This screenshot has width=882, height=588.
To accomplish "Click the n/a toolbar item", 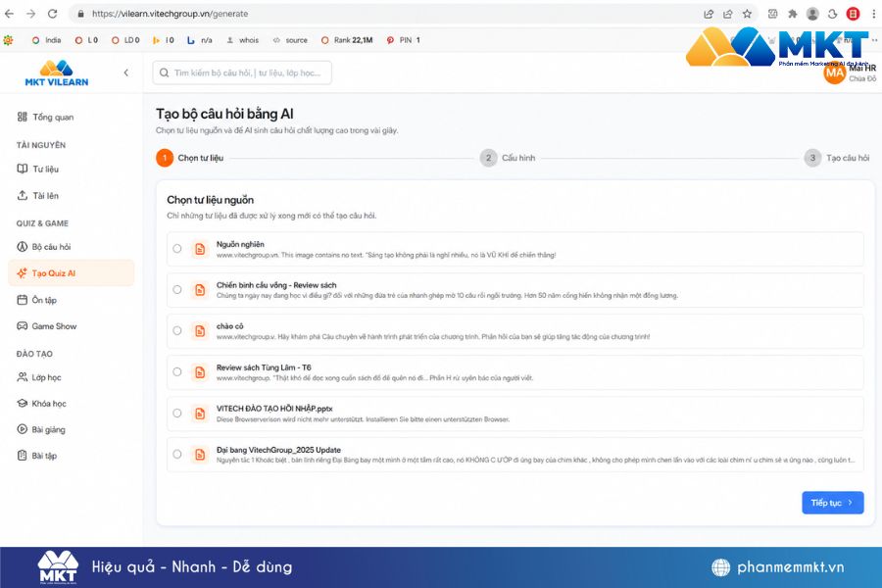I will pos(200,40).
